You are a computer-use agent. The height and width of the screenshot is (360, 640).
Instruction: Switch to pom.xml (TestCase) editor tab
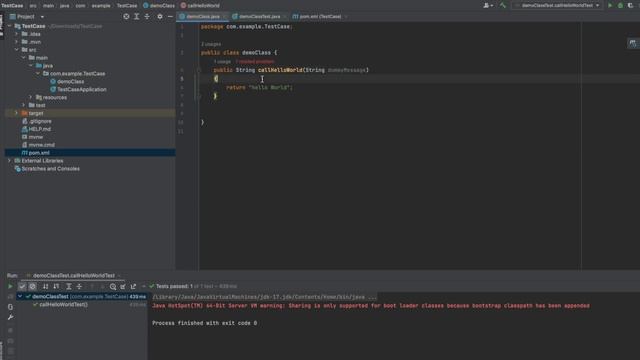pos(320,16)
